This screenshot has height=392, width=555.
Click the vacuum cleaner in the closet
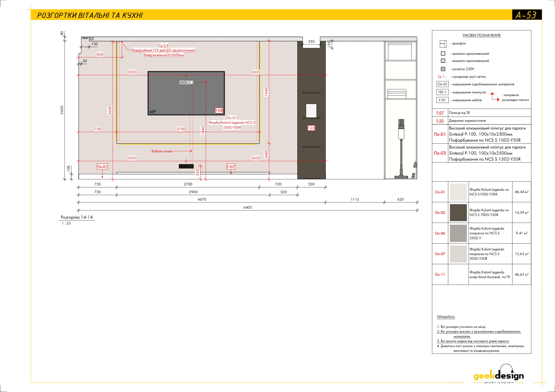pos(401,149)
